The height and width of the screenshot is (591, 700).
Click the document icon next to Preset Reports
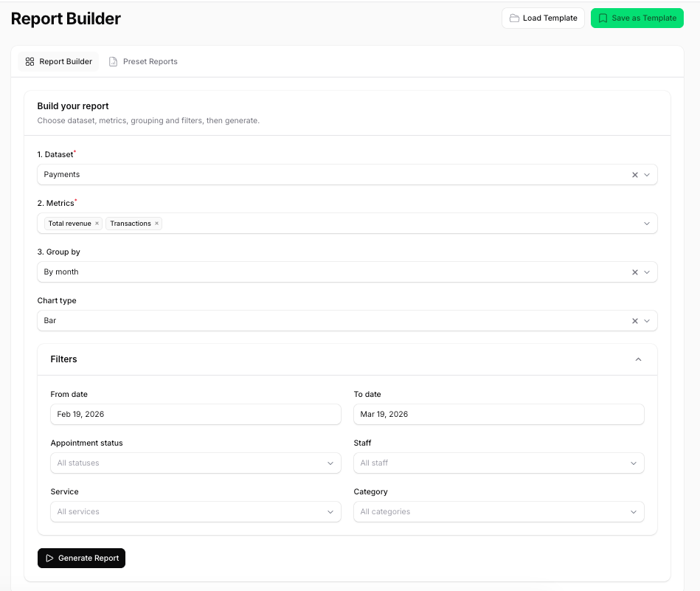[113, 61]
